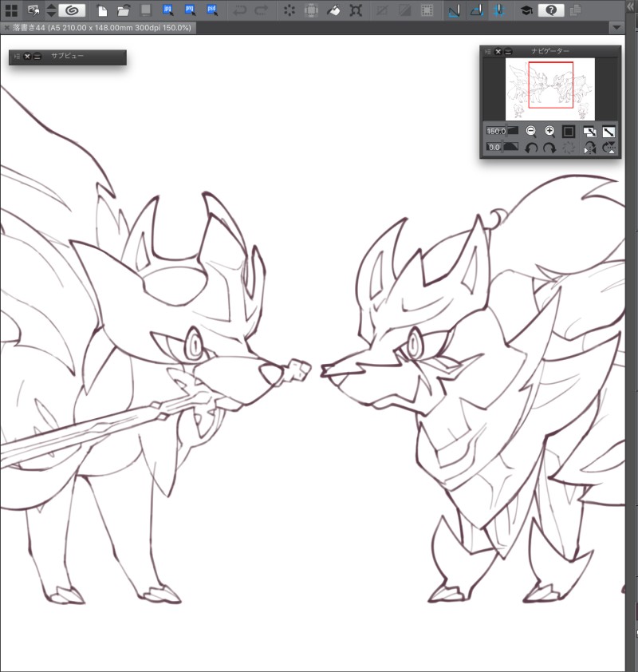Click the up-down arrows in the command bar

coord(51,10)
